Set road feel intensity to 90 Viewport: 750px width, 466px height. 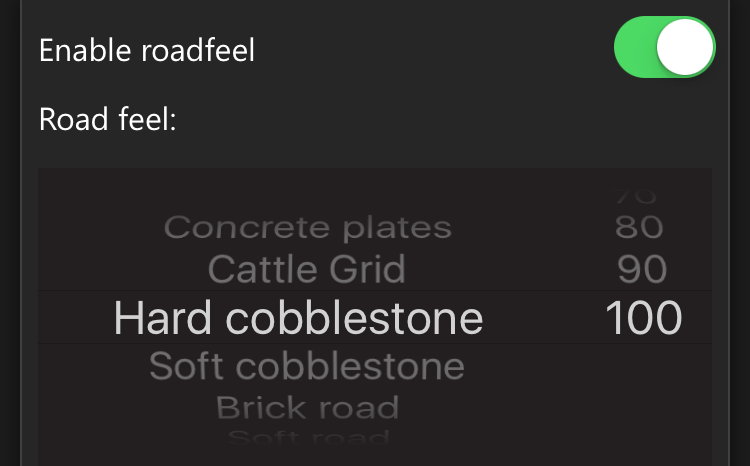[x=642, y=269]
